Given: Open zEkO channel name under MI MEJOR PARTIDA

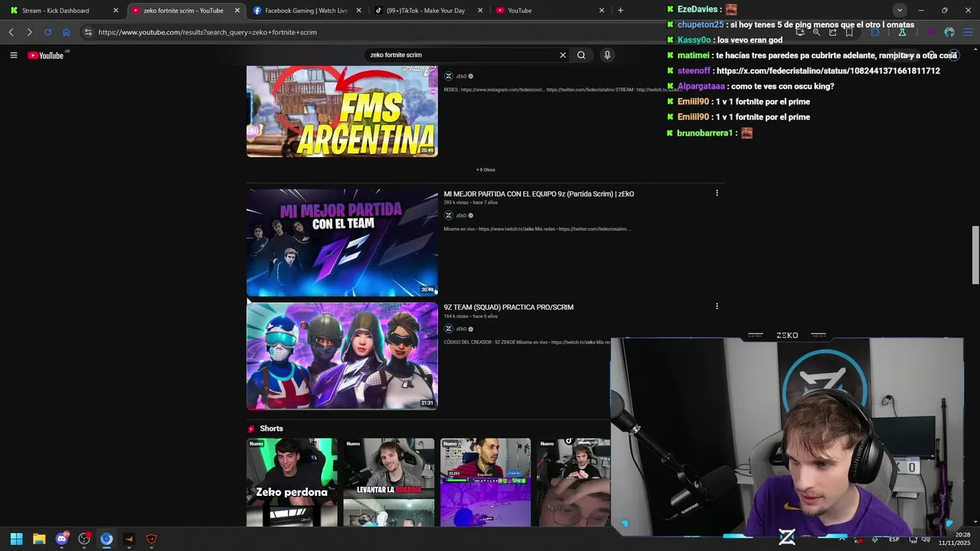Looking at the screenshot, I should point(462,216).
